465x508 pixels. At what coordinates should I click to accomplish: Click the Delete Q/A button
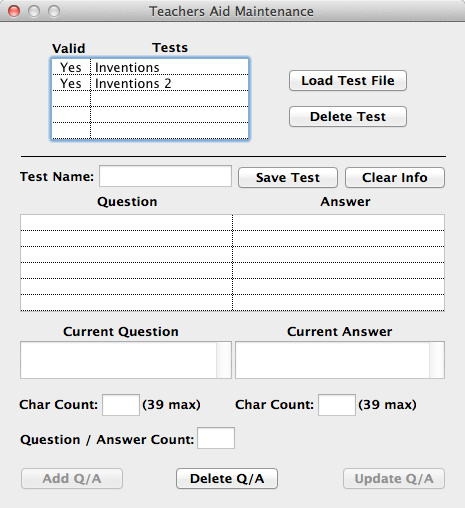[x=227, y=479]
